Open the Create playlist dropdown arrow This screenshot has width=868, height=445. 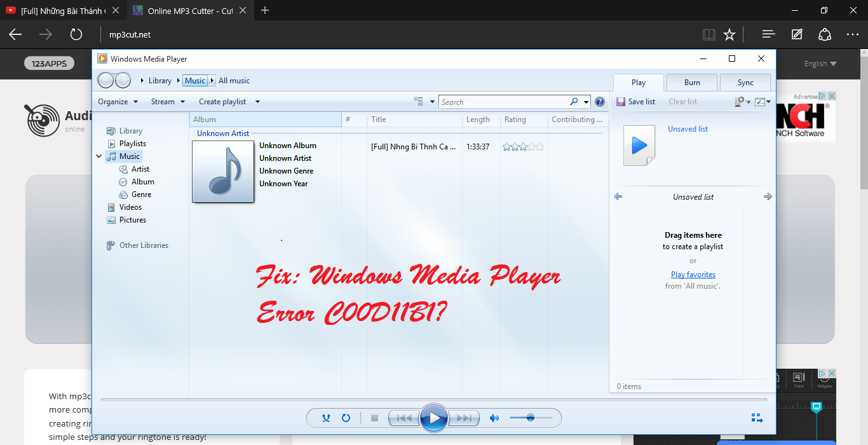[x=257, y=101]
